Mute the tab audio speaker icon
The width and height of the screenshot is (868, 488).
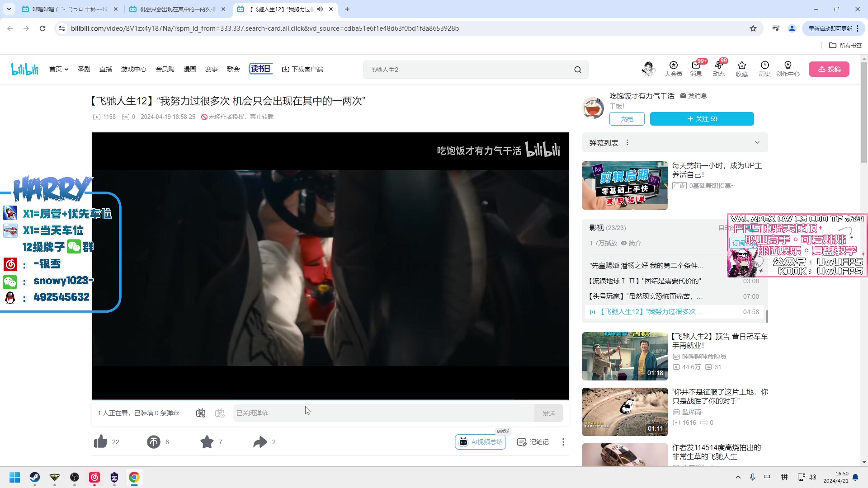(320, 9)
